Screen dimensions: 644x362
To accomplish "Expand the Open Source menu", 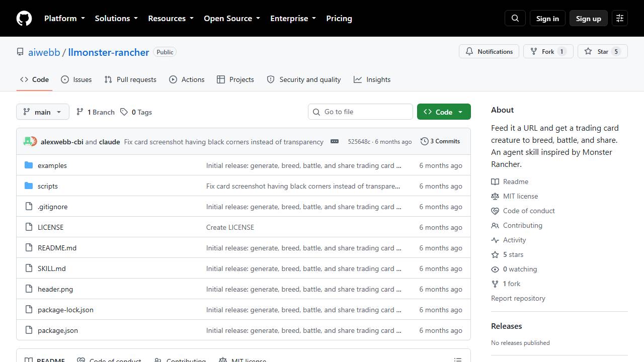I will click(232, 18).
